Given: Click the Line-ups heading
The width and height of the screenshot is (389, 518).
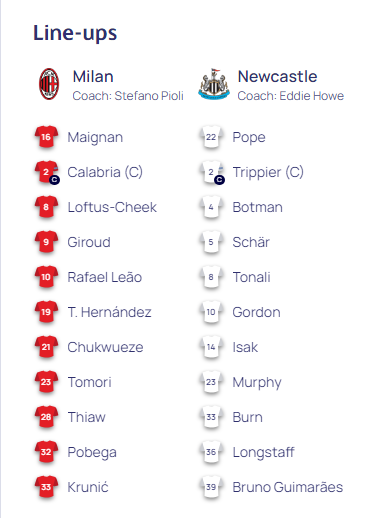Looking at the screenshot, I should coord(75,33).
